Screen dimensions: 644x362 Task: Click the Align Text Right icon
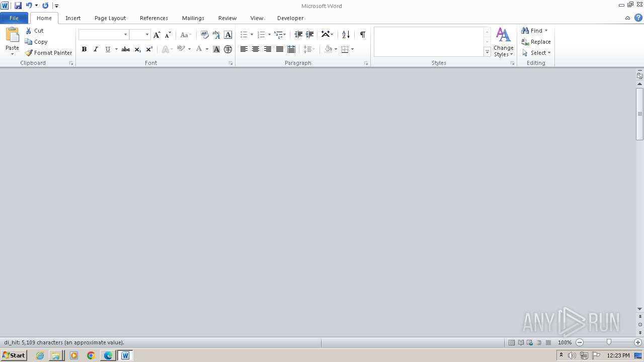pyautogui.click(x=268, y=49)
